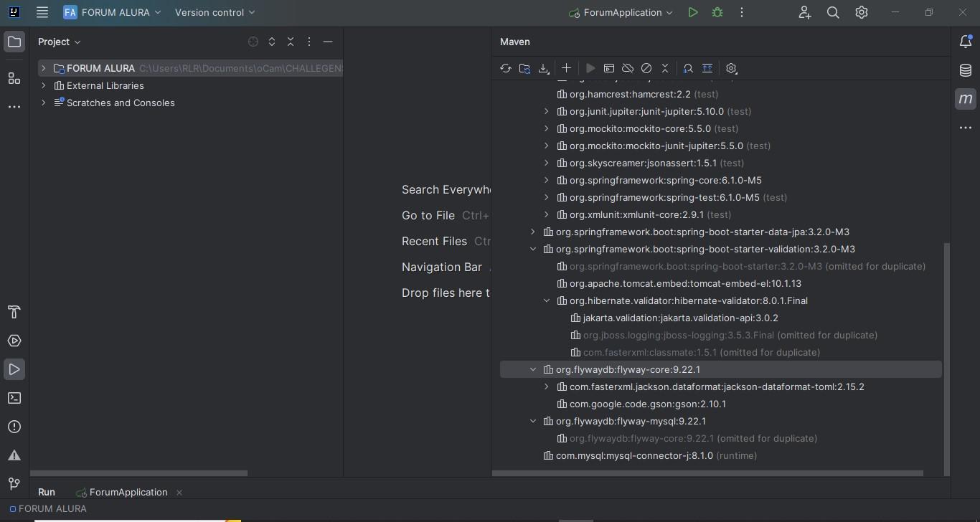The height and width of the screenshot is (522, 980).
Task: Expand junit-jupiter:5.10.0 dependency
Action: point(546,111)
